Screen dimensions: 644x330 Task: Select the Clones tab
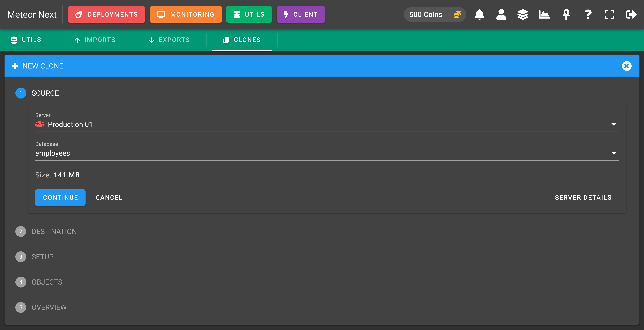pos(242,40)
